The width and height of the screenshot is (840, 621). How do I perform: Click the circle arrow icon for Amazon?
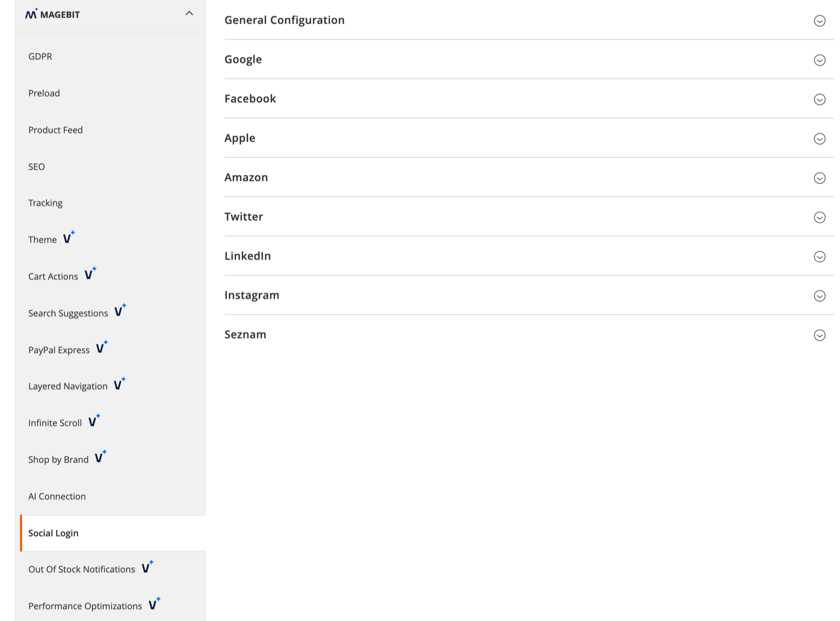click(819, 179)
